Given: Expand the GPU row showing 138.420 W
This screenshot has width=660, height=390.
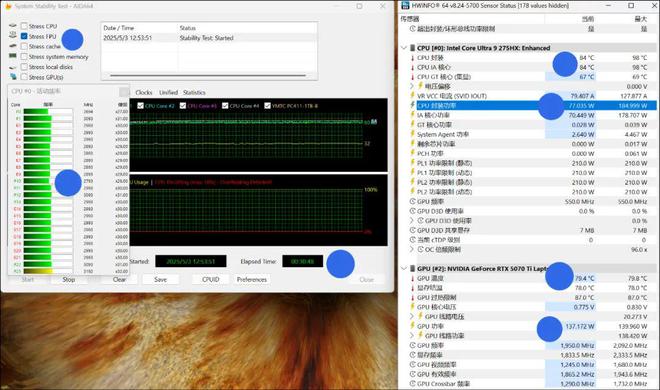Looking at the screenshot, I should pyautogui.click(x=412, y=336).
